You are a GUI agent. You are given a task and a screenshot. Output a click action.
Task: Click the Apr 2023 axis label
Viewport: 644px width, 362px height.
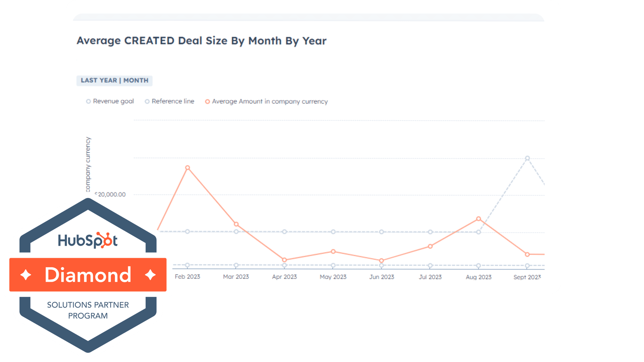pos(284,277)
